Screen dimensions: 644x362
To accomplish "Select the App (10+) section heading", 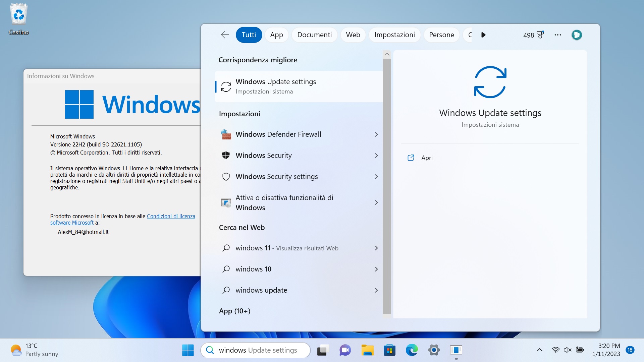I will point(234,311).
